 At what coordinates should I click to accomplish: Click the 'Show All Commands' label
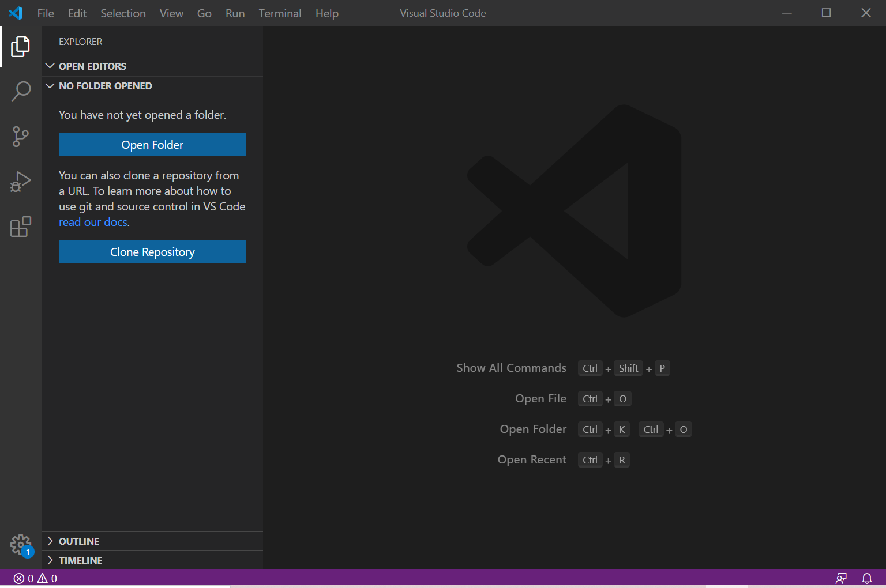[x=511, y=368]
